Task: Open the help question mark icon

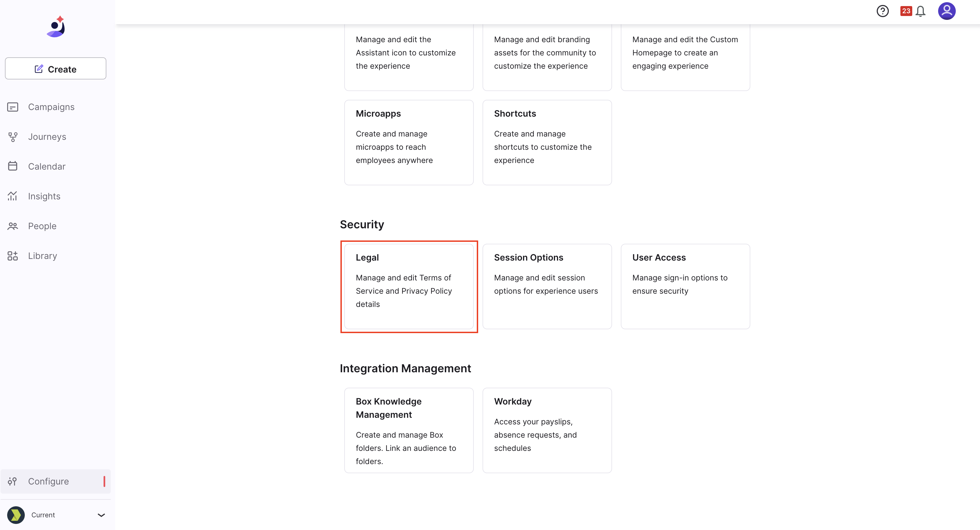Action: point(882,11)
